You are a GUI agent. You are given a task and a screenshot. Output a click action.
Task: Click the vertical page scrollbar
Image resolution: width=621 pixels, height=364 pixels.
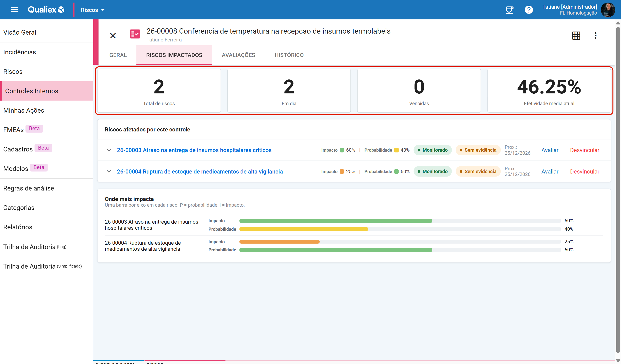pos(618,190)
